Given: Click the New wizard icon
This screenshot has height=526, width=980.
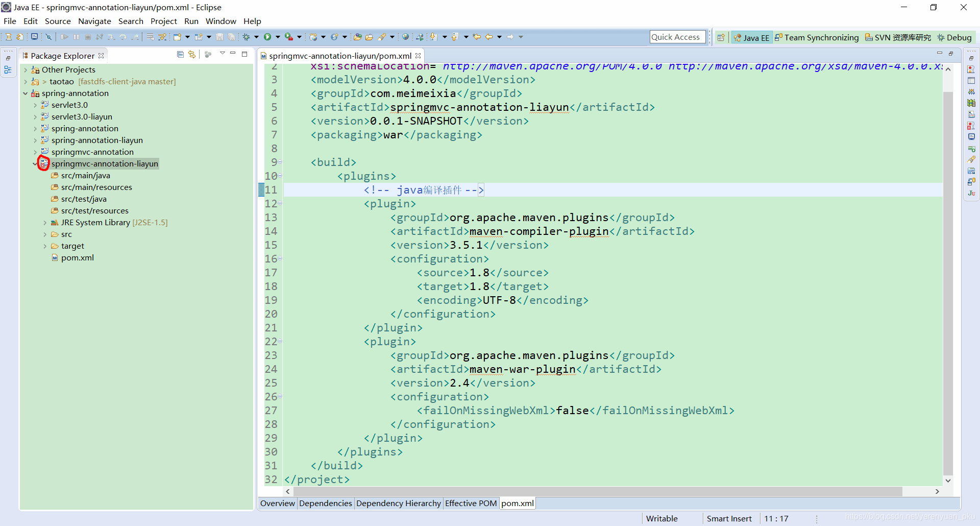Looking at the screenshot, I should point(177,37).
